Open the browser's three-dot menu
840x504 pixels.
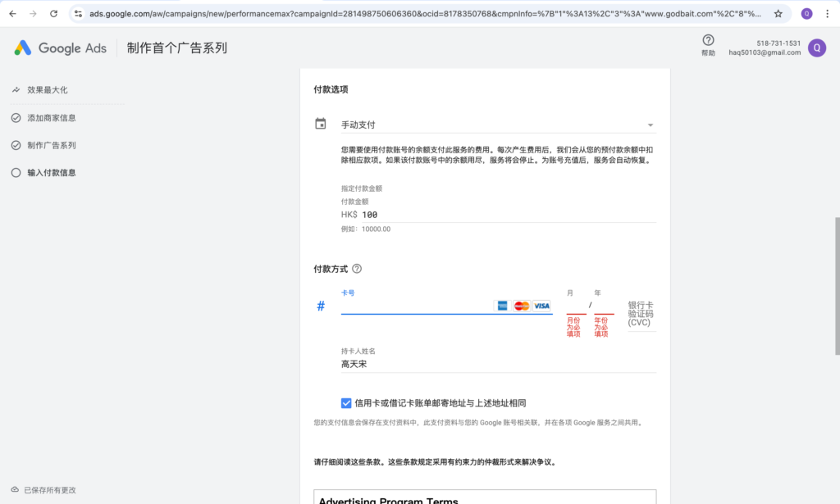827,14
